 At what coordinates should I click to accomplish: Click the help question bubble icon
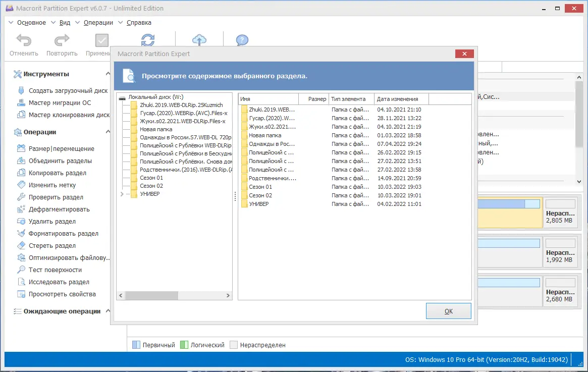pyautogui.click(x=242, y=40)
